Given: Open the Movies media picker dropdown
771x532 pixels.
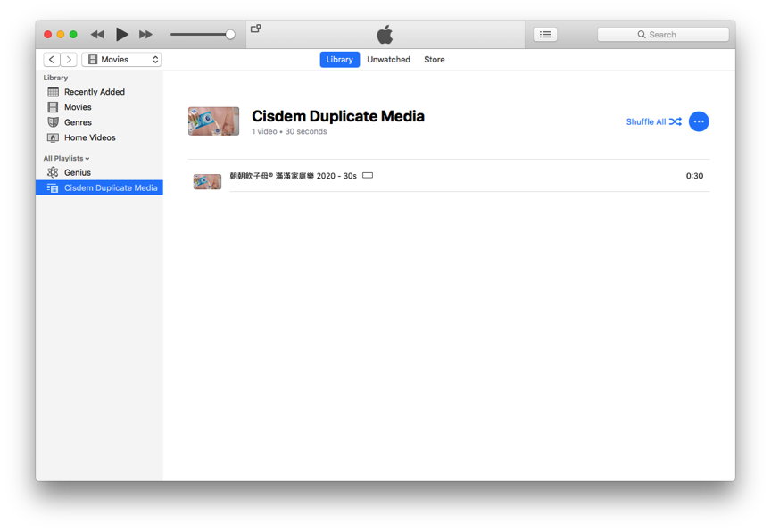Looking at the screenshot, I should (x=121, y=60).
